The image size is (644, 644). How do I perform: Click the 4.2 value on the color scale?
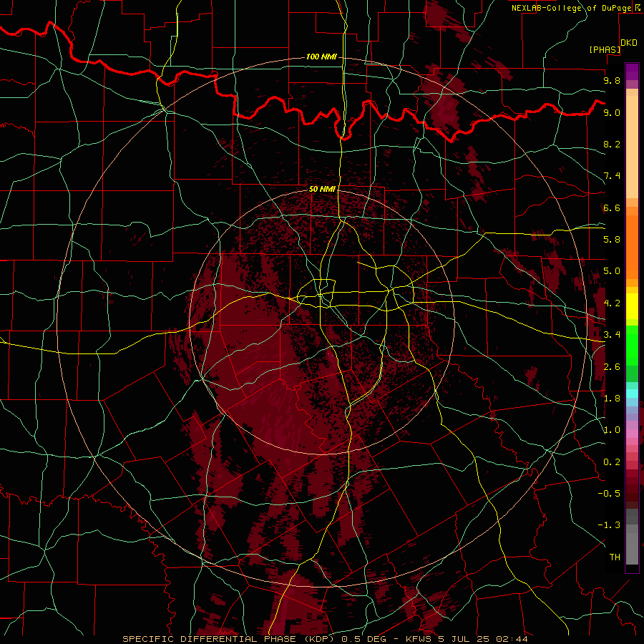(x=612, y=303)
